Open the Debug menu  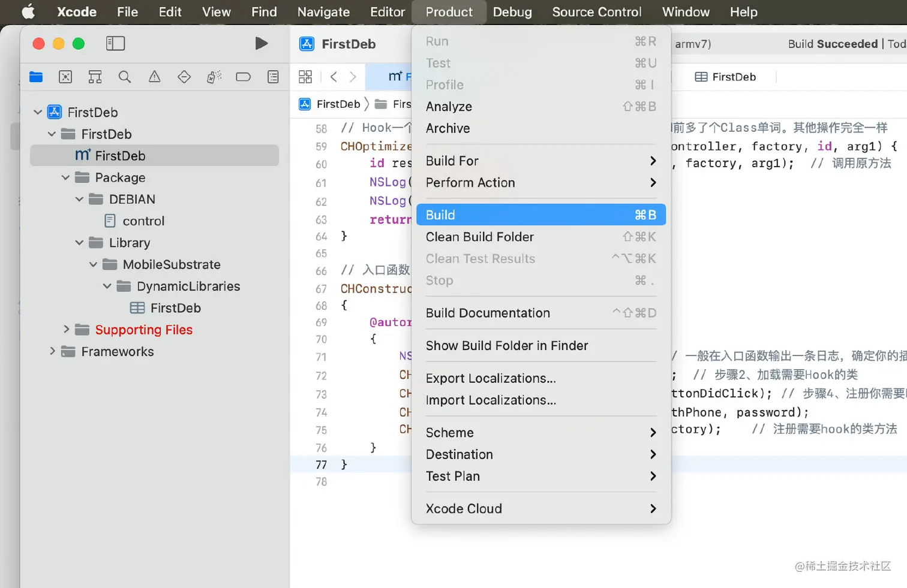click(x=512, y=12)
